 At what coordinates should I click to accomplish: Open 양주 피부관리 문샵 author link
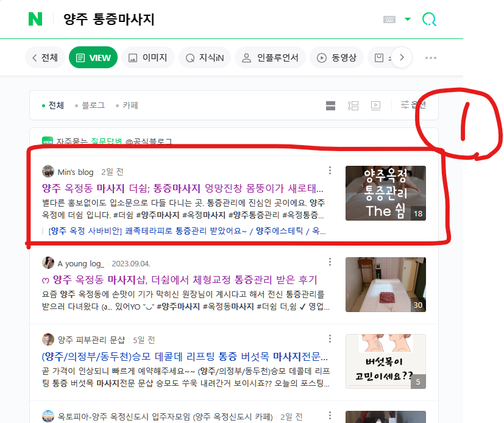pos(91,339)
